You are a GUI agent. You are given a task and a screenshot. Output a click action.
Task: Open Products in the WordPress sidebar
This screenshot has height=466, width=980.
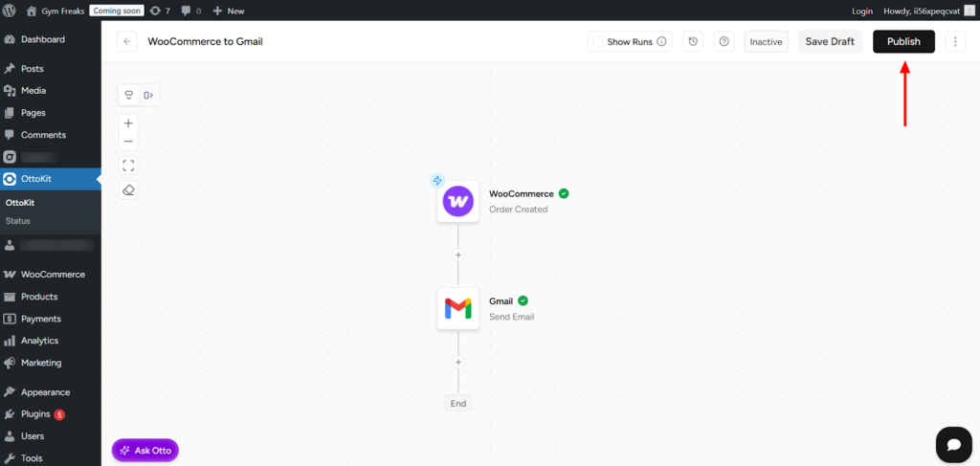[39, 297]
